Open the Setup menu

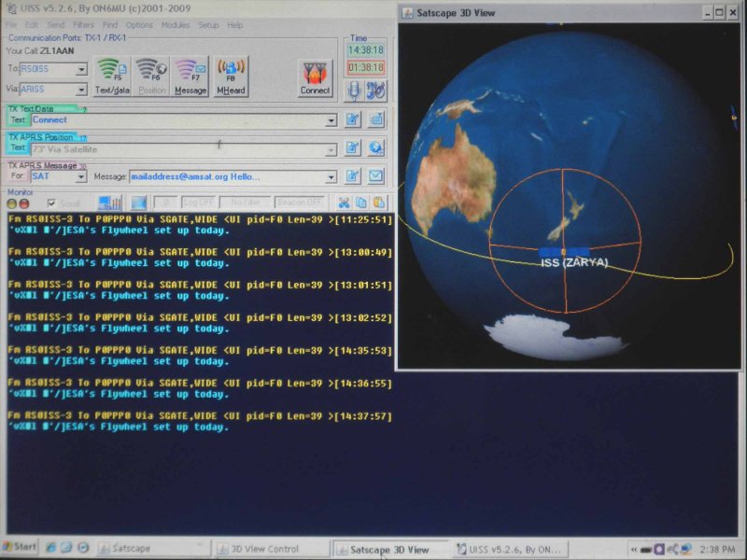pyautogui.click(x=208, y=25)
